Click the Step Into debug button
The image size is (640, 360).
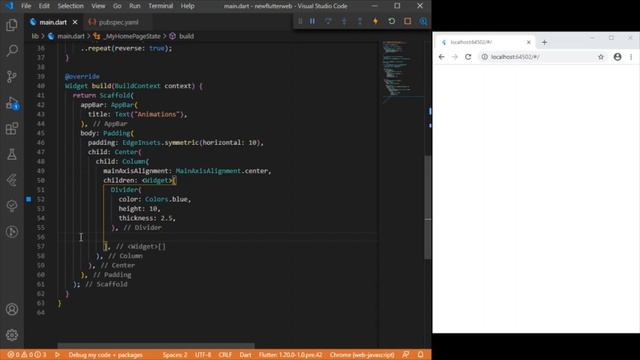(x=344, y=21)
